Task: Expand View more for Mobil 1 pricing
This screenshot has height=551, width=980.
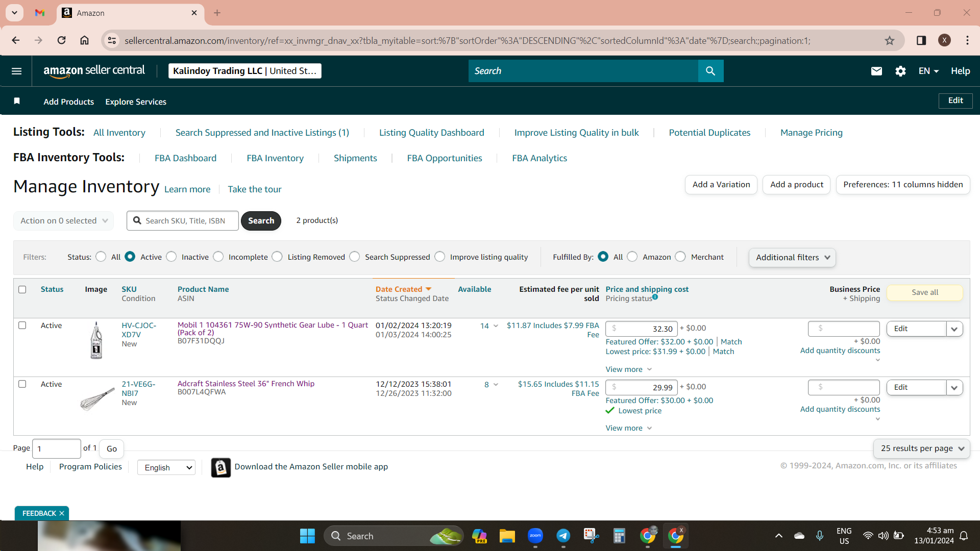Action: click(x=629, y=369)
